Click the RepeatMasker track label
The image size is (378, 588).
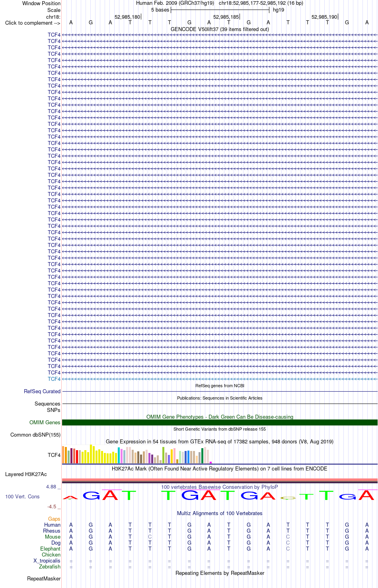[44, 578]
